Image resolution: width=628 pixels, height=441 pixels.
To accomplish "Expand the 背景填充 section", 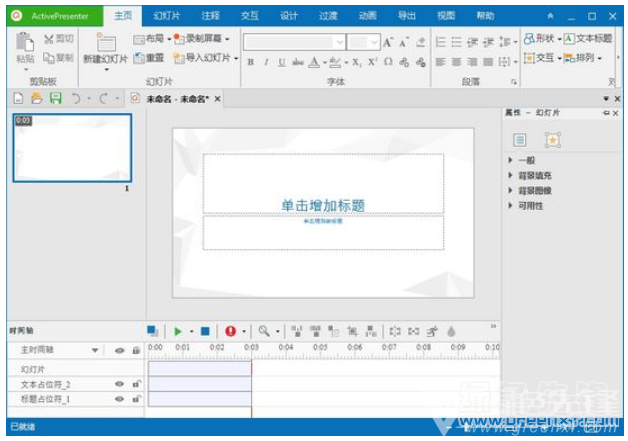I will point(532,175).
